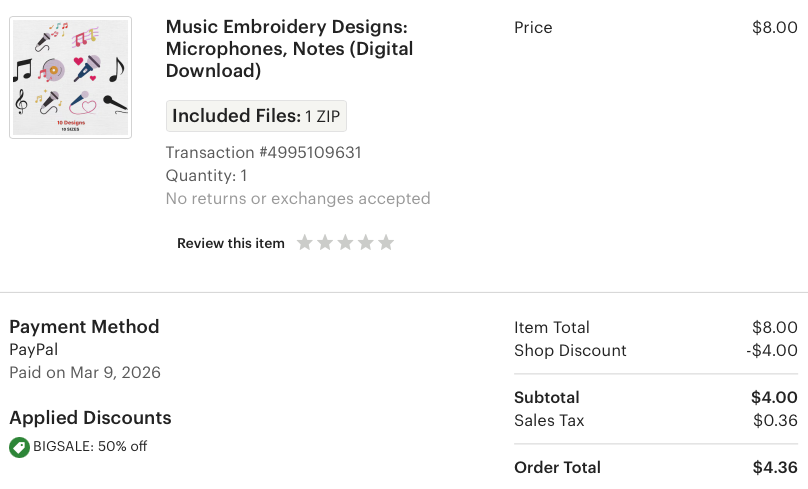This screenshot has width=808, height=489.
Task: Rate the item one star
Action: pyautogui.click(x=305, y=243)
